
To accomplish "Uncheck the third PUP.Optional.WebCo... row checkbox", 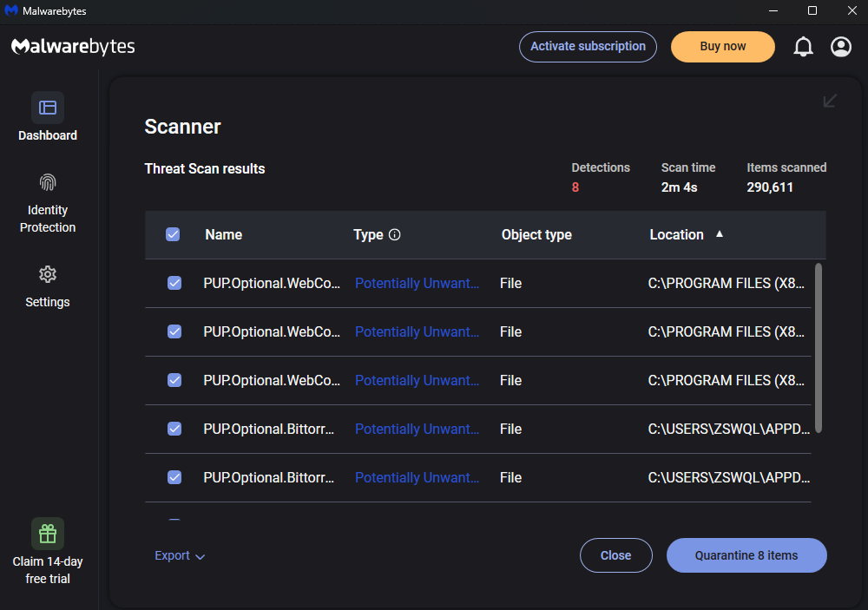I will point(174,380).
